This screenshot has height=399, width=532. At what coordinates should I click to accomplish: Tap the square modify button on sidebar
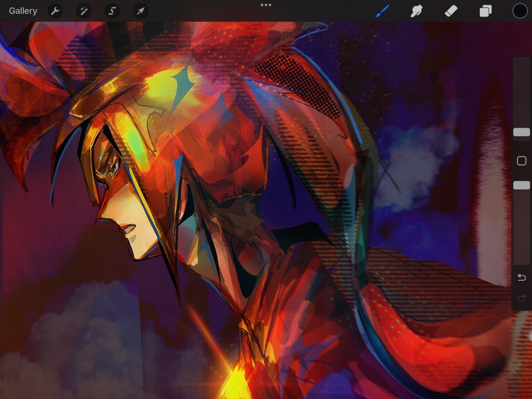(521, 161)
